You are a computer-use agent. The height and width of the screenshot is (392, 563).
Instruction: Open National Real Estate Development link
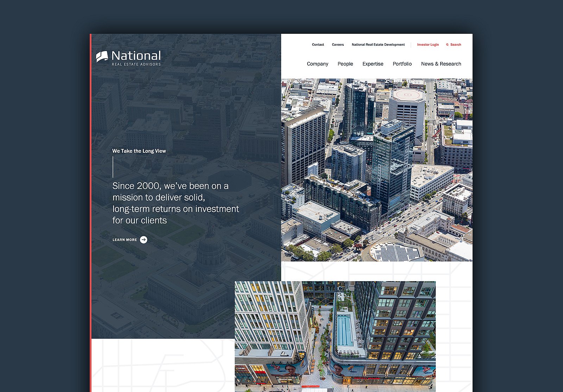pos(378,45)
